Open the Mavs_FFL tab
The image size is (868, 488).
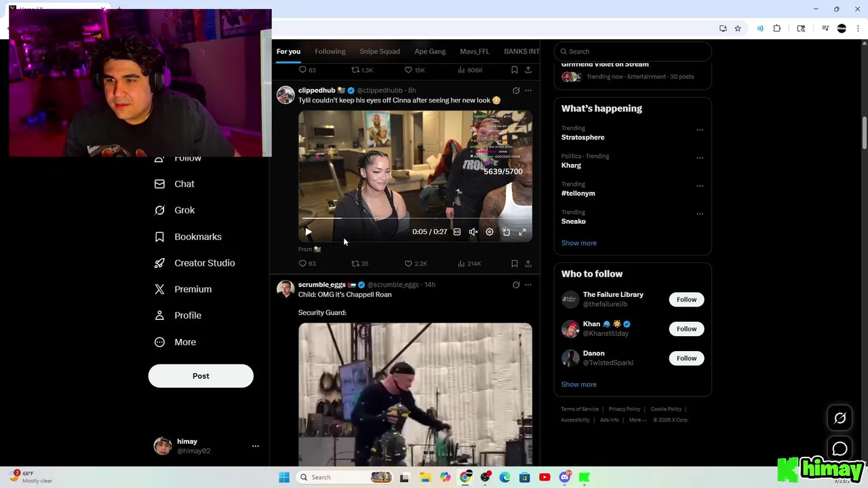[475, 52]
